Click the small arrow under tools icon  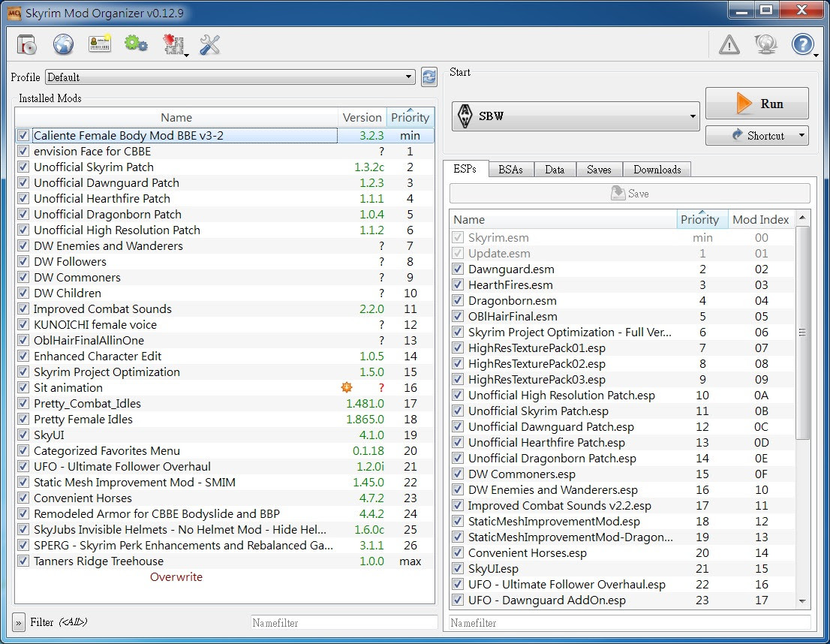186,55
